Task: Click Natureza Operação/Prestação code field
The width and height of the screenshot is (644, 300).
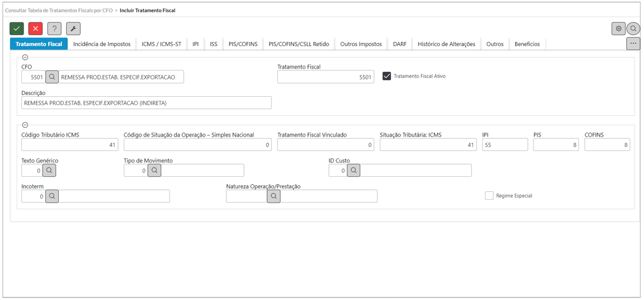Action: coord(247,197)
